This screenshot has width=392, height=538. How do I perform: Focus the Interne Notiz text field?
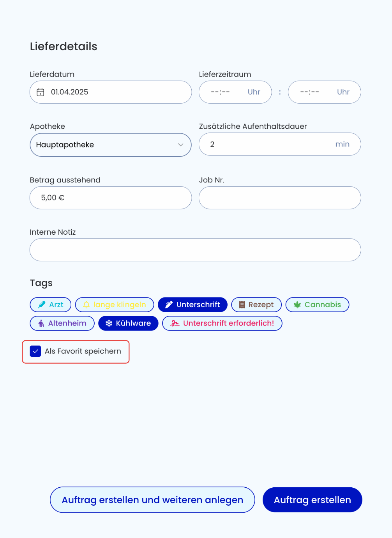point(195,250)
